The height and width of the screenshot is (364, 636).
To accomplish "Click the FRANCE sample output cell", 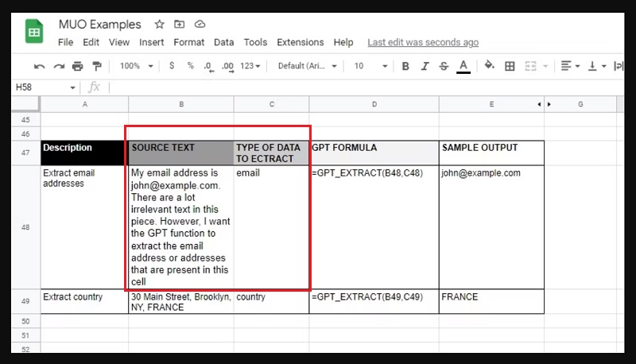I will coord(491,301).
